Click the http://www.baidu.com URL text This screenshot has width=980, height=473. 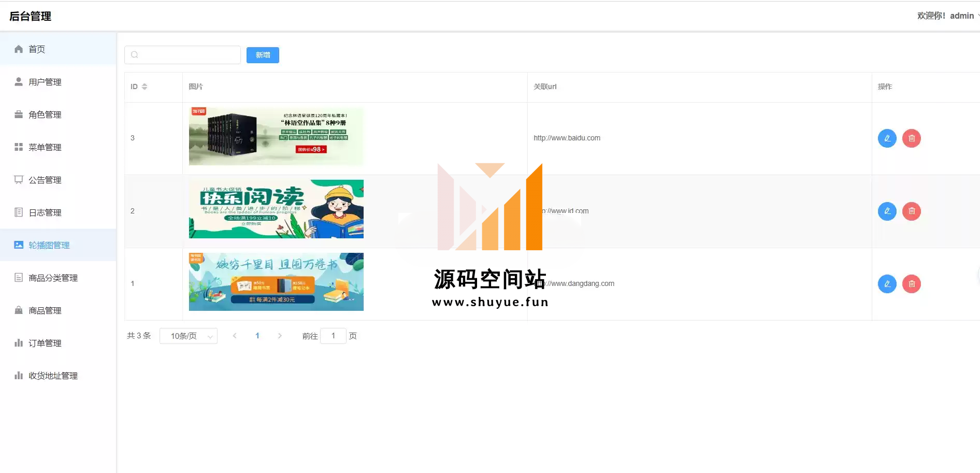(x=567, y=138)
